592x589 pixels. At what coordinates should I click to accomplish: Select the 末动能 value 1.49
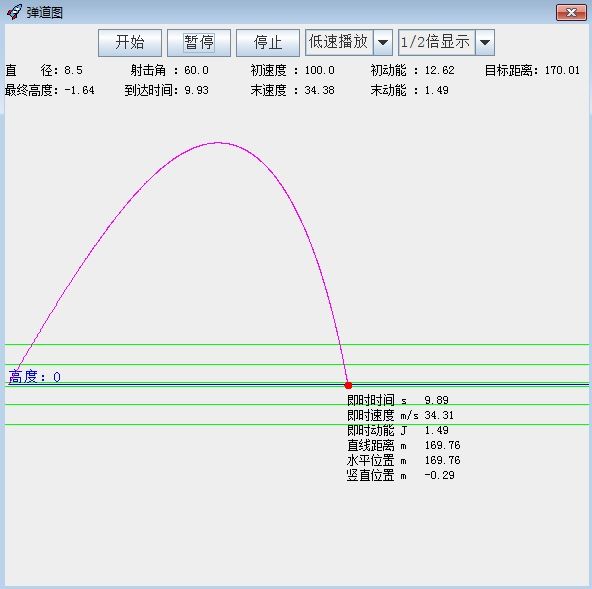[436, 90]
